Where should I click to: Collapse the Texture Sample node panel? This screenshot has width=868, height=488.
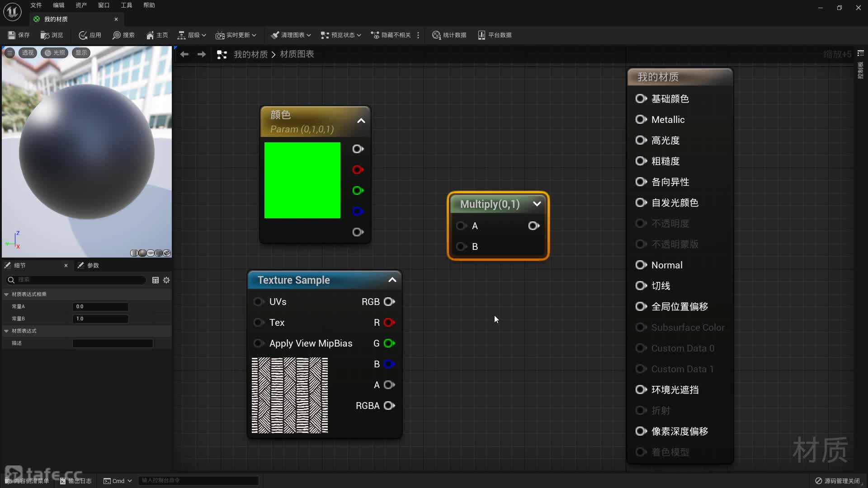pyautogui.click(x=392, y=279)
